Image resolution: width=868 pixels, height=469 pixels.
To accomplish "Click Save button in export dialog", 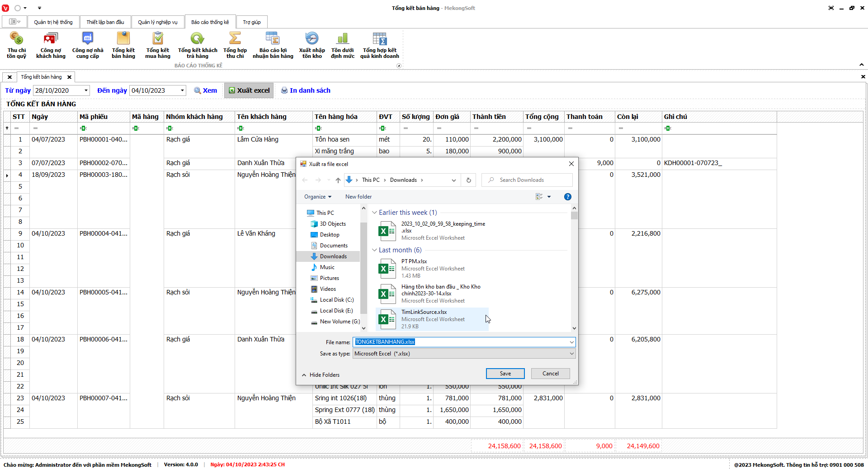I will coord(505,374).
